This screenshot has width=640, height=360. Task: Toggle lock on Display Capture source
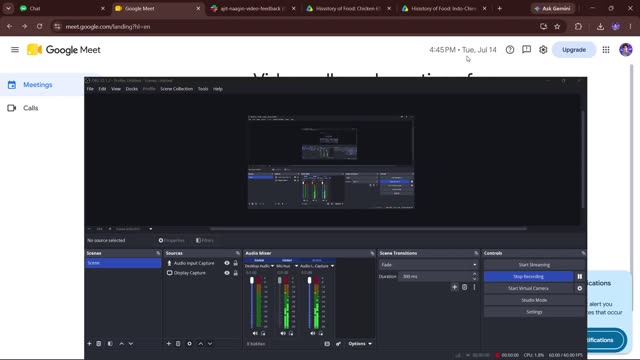[236, 273]
